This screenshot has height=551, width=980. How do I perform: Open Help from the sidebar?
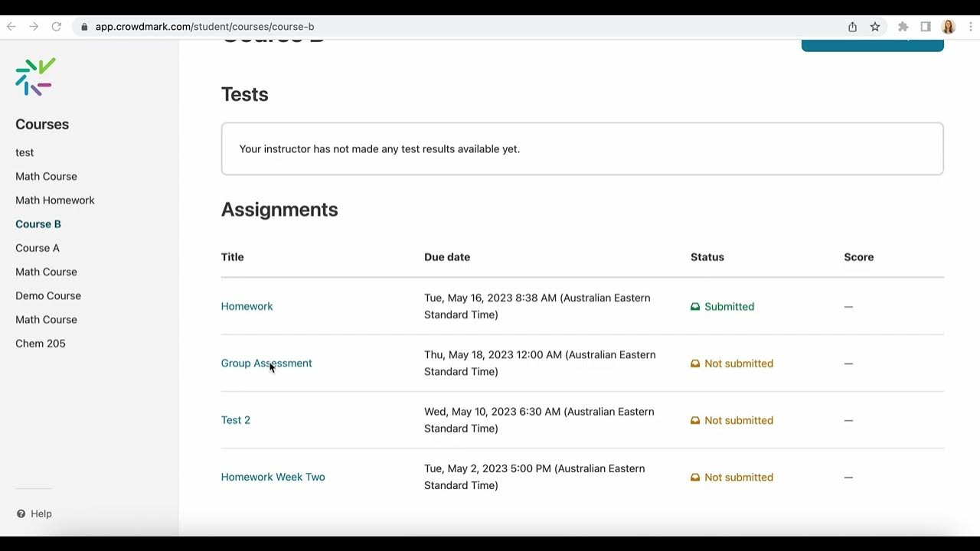coord(34,514)
